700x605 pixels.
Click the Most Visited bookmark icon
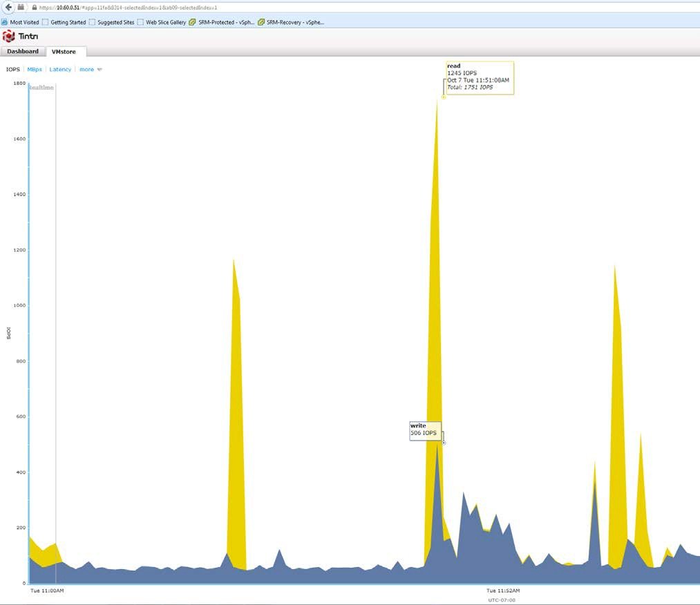[5, 22]
